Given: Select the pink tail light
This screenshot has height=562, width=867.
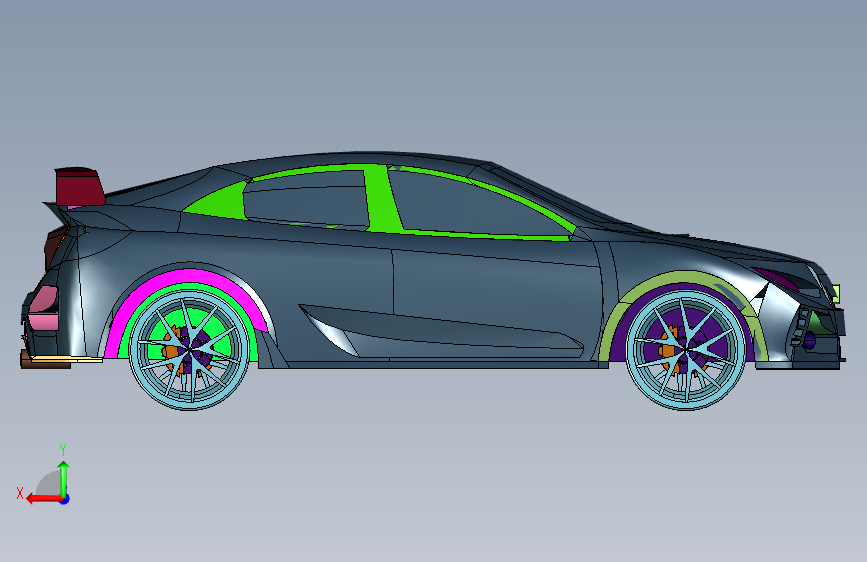Looking at the screenshot, I should 44,309.
